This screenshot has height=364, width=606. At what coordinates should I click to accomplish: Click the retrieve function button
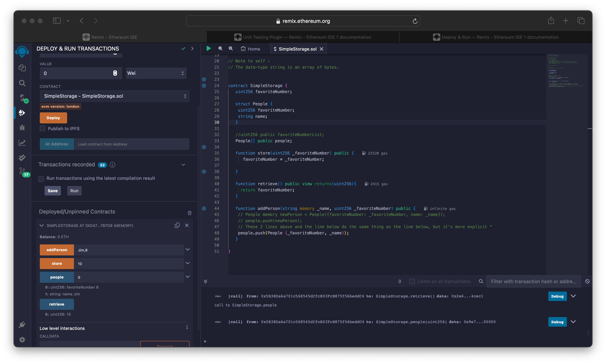point(57,304)
